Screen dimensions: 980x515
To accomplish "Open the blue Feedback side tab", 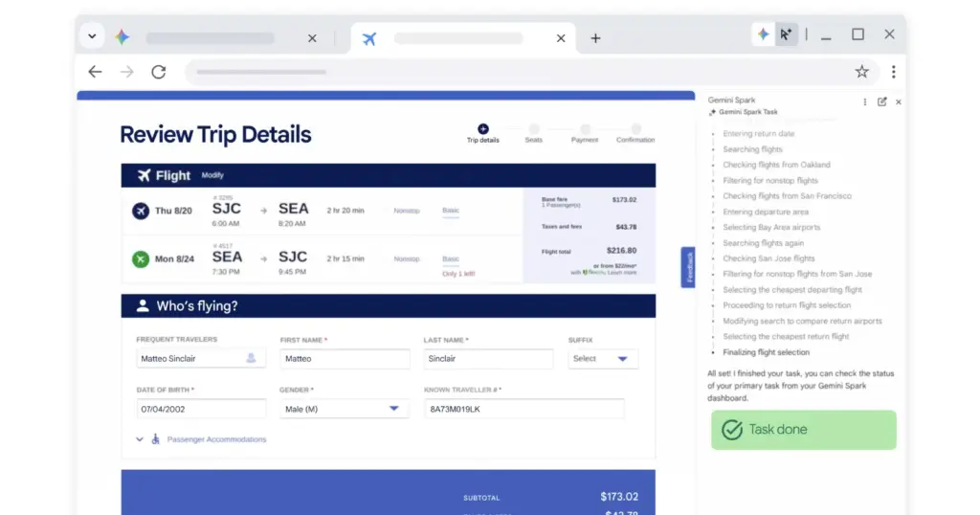I will 687,267.
